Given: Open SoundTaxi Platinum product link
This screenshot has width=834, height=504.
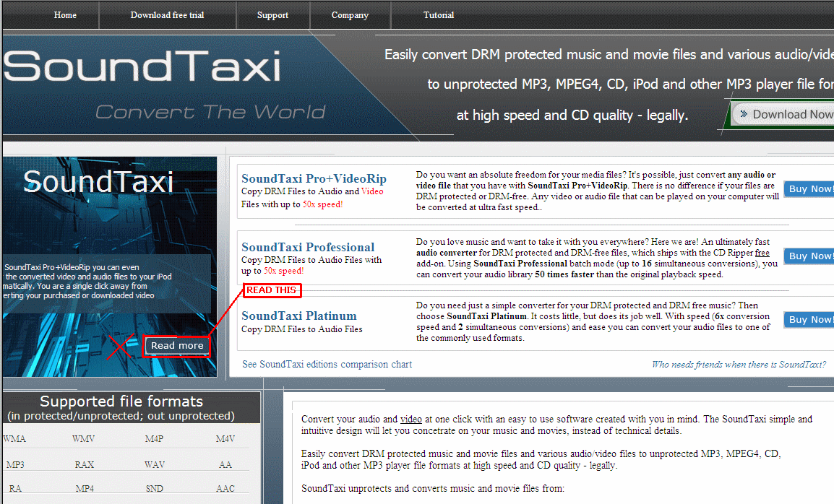Looking at the screenshot, I should pyautogui.click(x=299, y=316).
